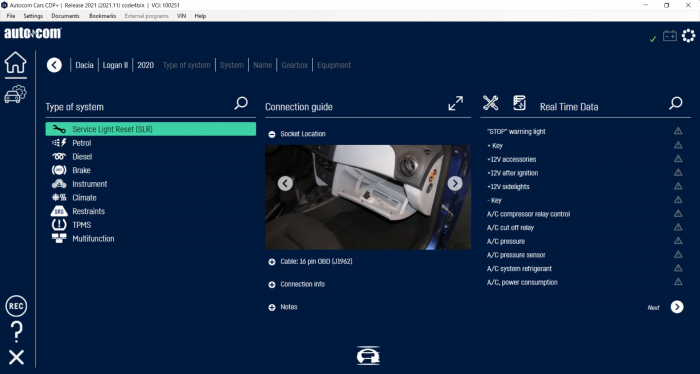Start recording with the REC button
Screen dimensions: 700x374
(x=16, y=306)
